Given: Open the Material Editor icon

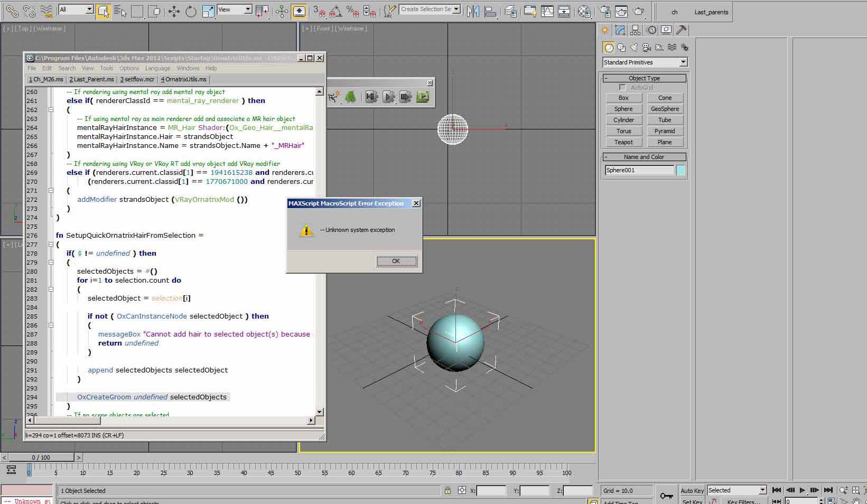Looking at the screenshot, I should pyautogui.click(x=584, y=11).
